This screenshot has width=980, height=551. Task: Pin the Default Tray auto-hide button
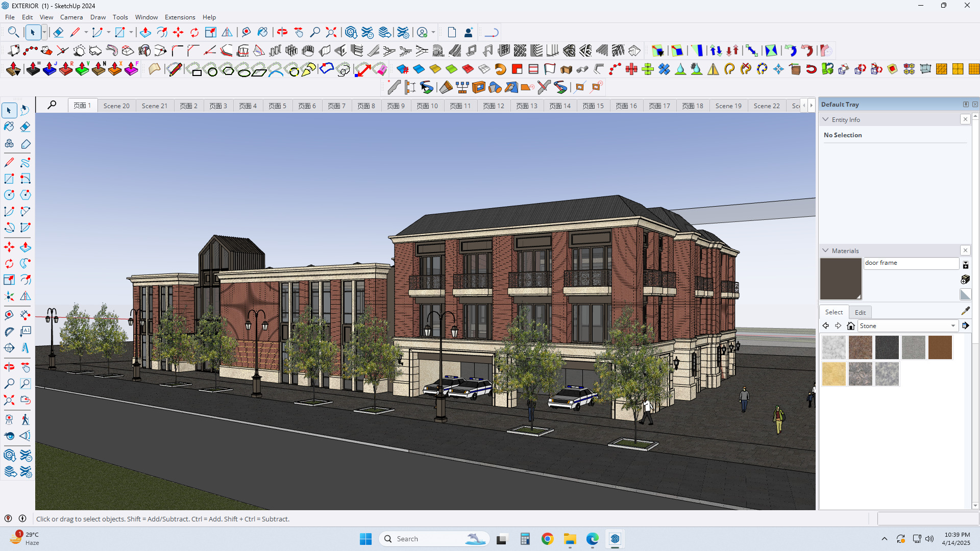click(x=966, y=104)
